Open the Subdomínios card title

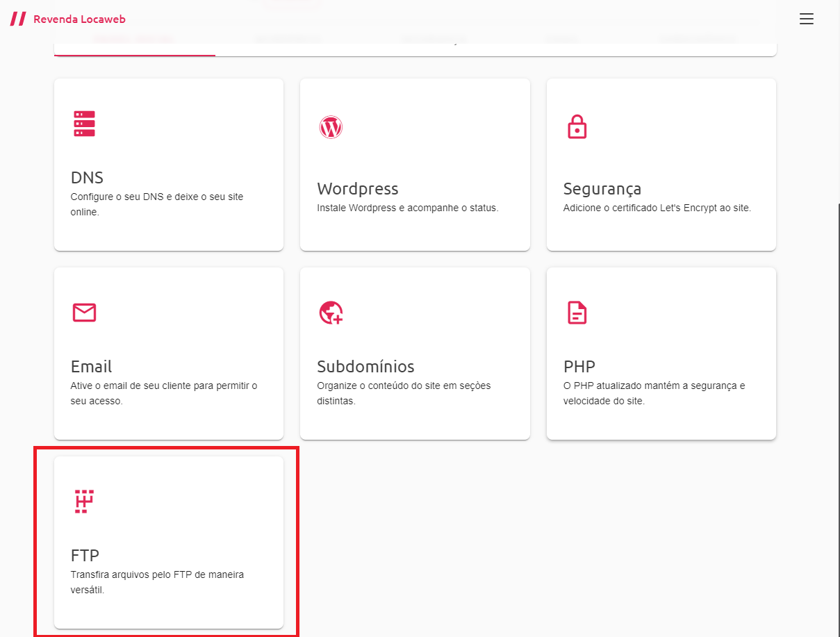(x=365, y=366)
